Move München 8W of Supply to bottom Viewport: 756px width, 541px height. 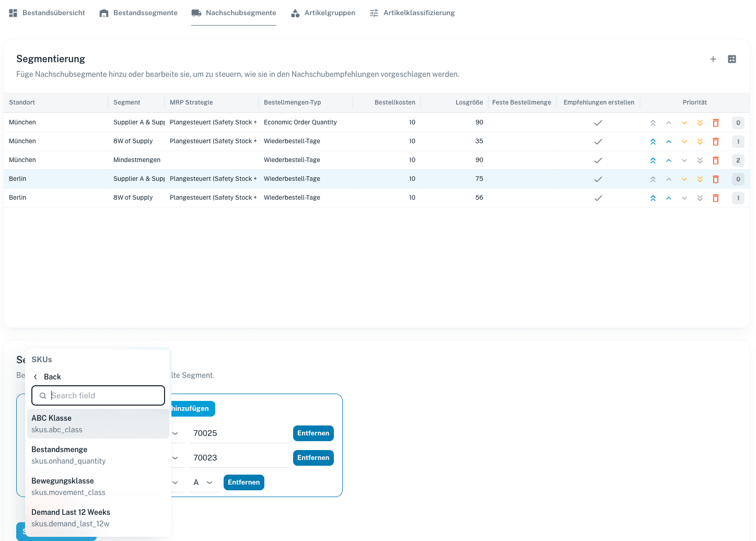(700, 142)
